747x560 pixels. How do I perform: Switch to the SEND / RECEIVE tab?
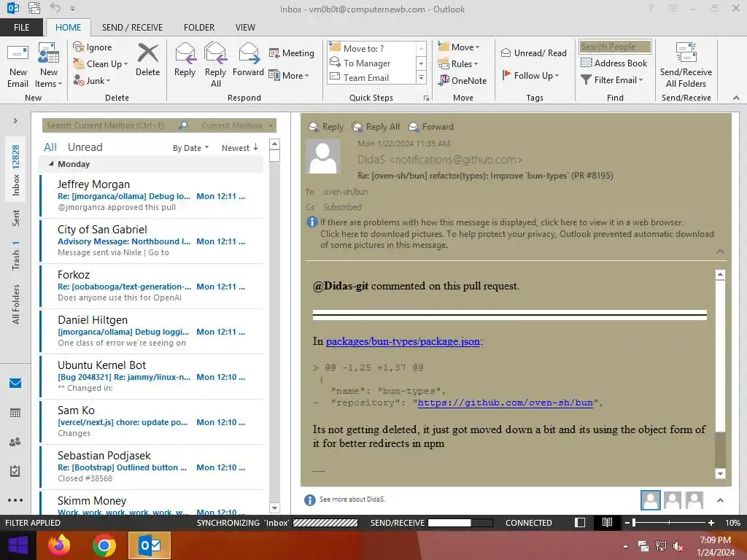(132, 28)
